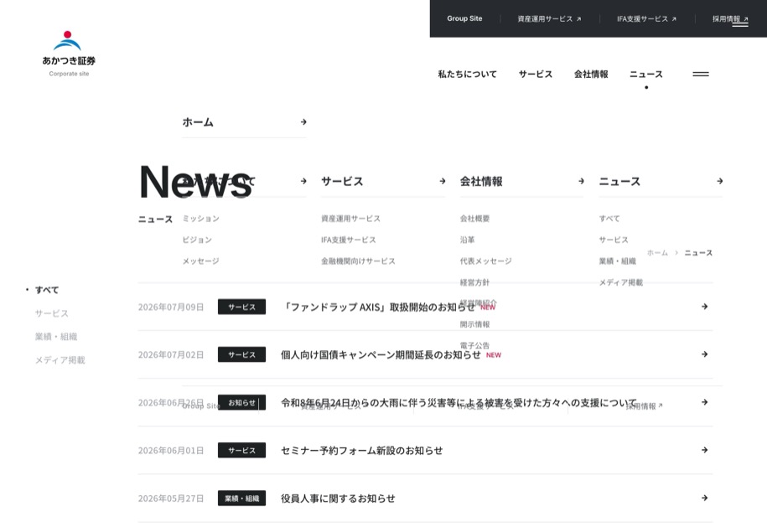This screenshot has height=532, width=767.
Task: Click arrow on 個人向け国債キャンペーン news row
Action: pos(704,354)
